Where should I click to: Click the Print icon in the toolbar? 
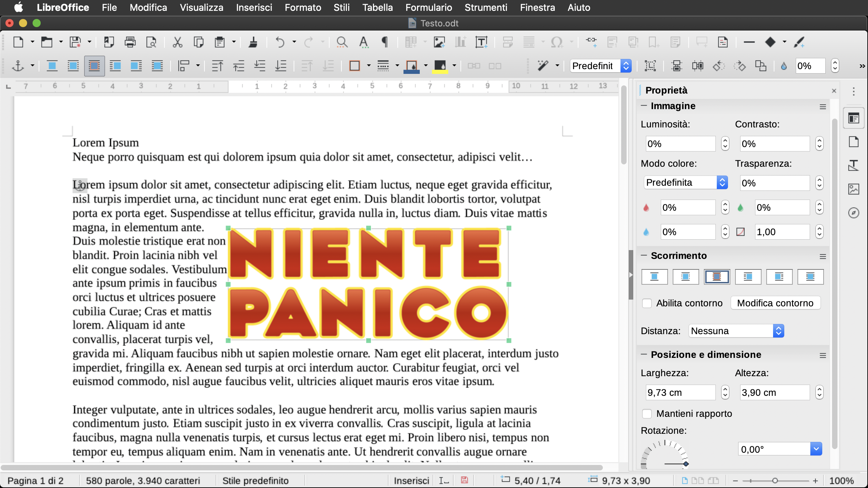[130, 42]
